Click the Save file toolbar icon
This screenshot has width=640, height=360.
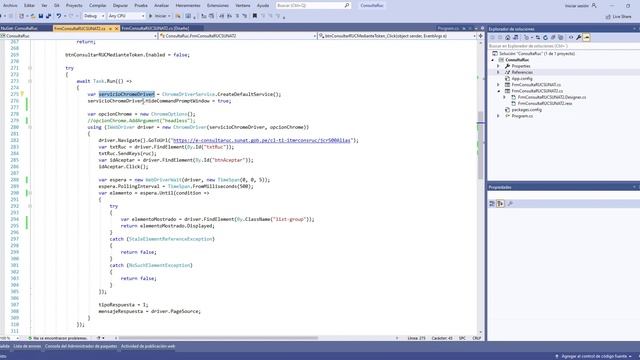pyautogui.click(x=41, y=16)
